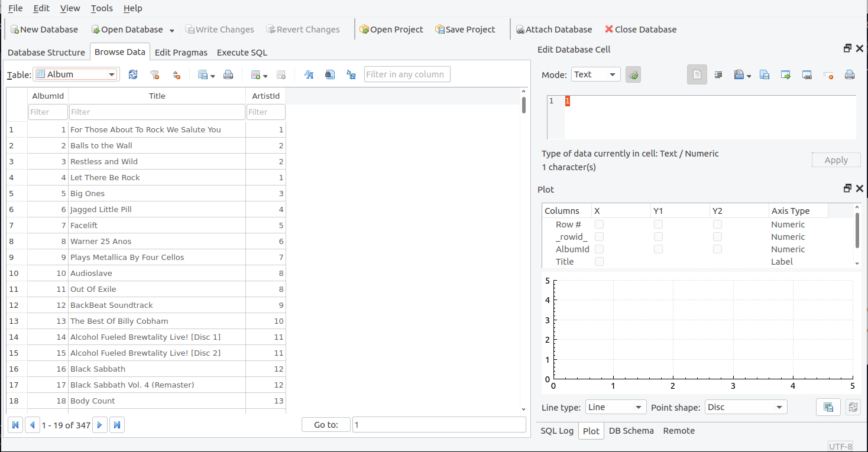
Task: Open the View menu
Action: pos(70,8)
